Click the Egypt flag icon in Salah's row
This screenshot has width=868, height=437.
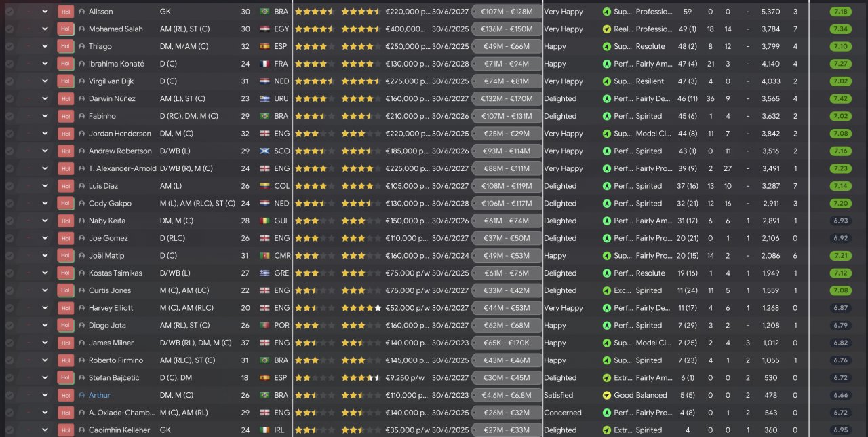pyautogui.click(x=264, y=29)
